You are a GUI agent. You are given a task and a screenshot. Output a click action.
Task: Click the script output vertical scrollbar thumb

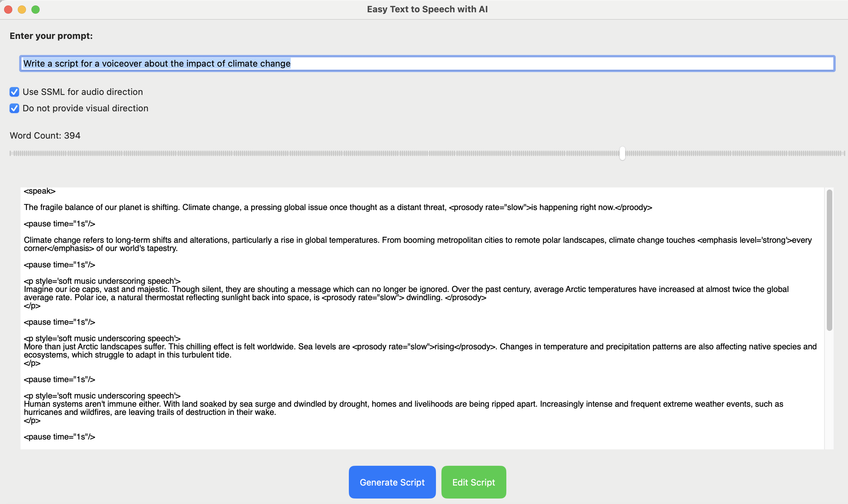coord(829,260)
